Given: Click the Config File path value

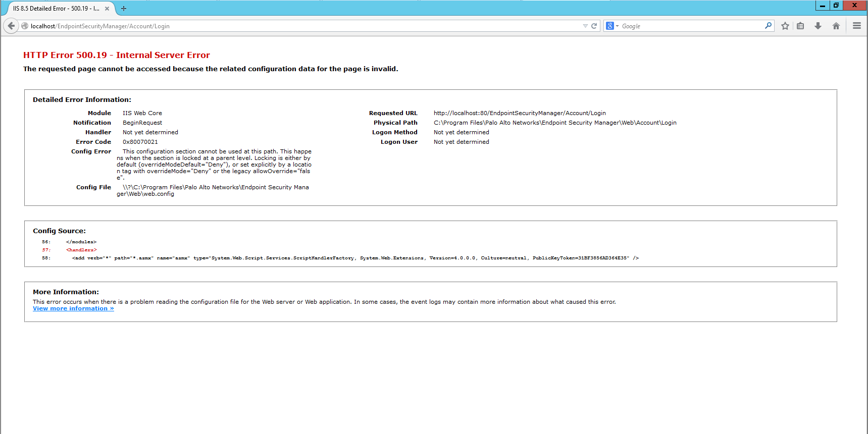Looking at the screenshot, I should click(x=213, y=190).
